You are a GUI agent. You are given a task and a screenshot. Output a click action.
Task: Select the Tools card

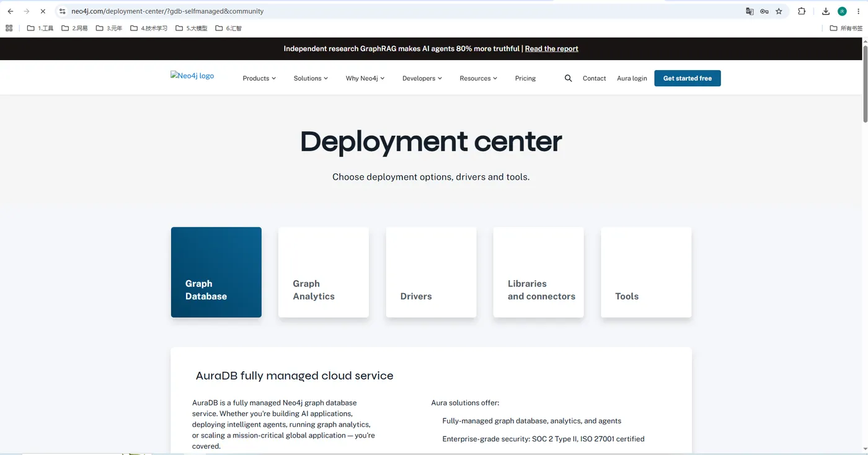point(646,272)
